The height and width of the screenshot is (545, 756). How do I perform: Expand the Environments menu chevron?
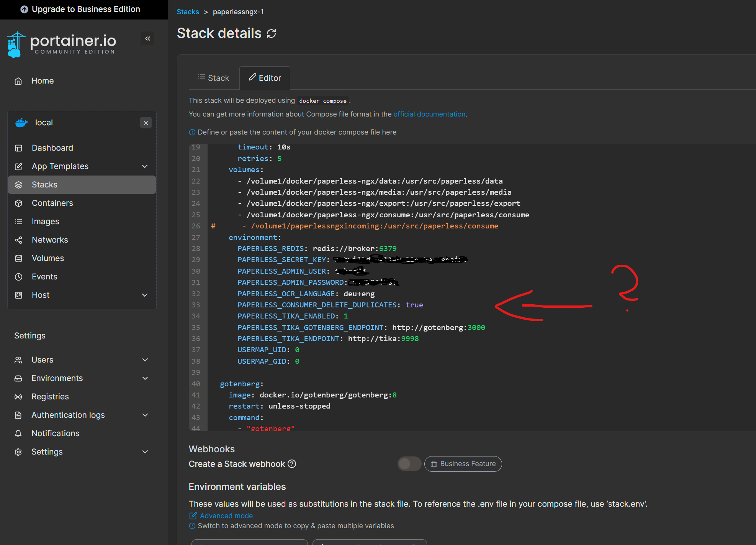tap(145, 378)
